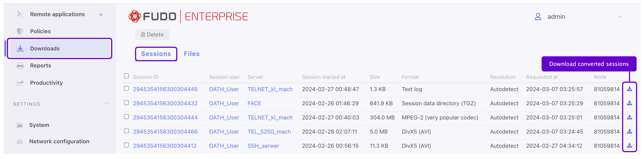Open Remote applications via its icon
The image size is (644, 159).
tap(20, 14)
